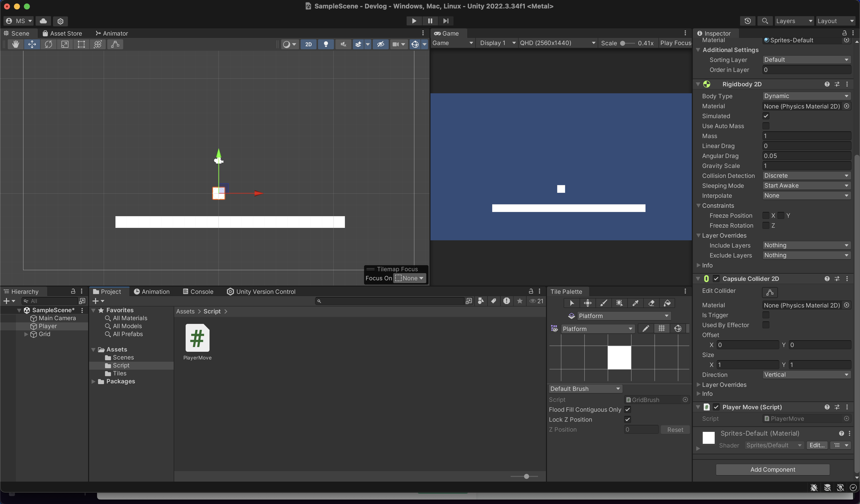Enable Use Auto Mass checkbox
The image size is (860, 504).
click(x=766, y=126)
